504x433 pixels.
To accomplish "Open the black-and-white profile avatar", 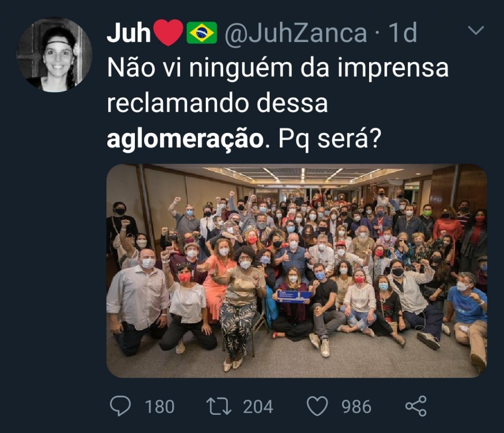I will point(55,55).
